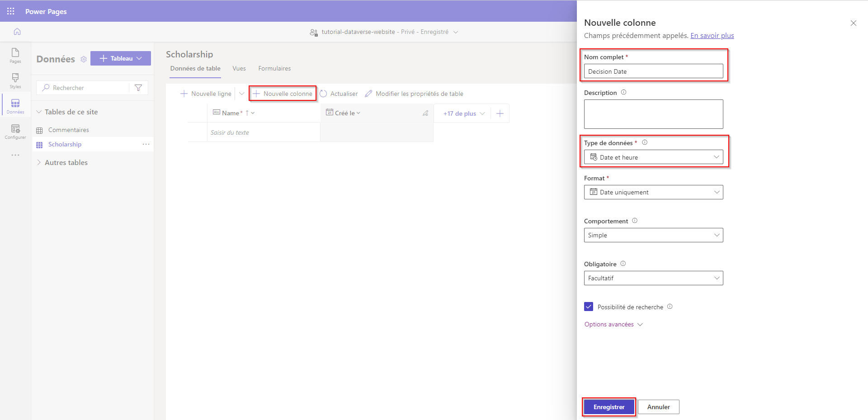Expand Options avancées section
The image size is (868, 420).
pos(613,324)
